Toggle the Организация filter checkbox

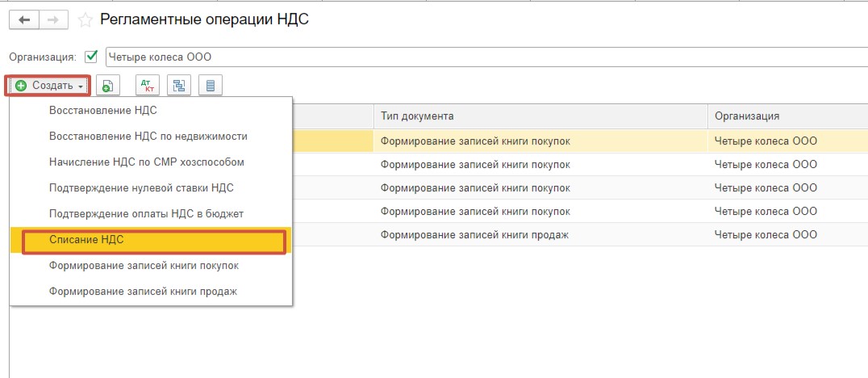tap(91, 57)
